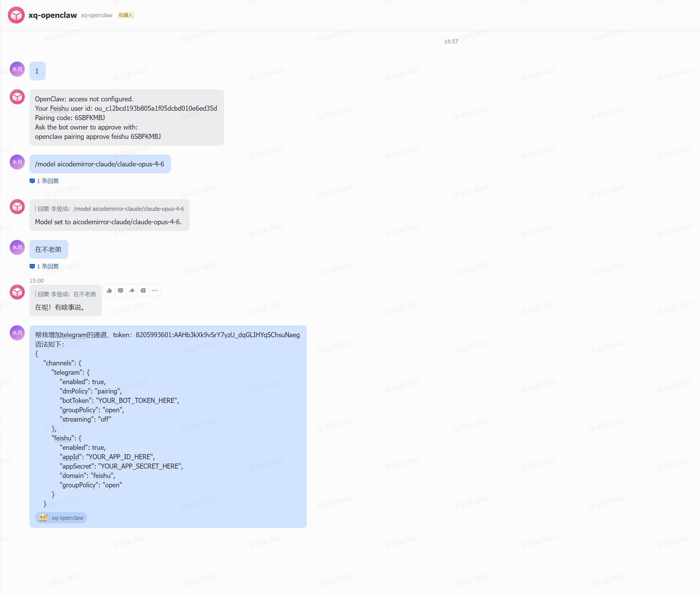This screenshot has height=594, width=700.
Task: Open the bot avatar beside "OpenClaw: access not configured"
Action: [x=17, y=97]
